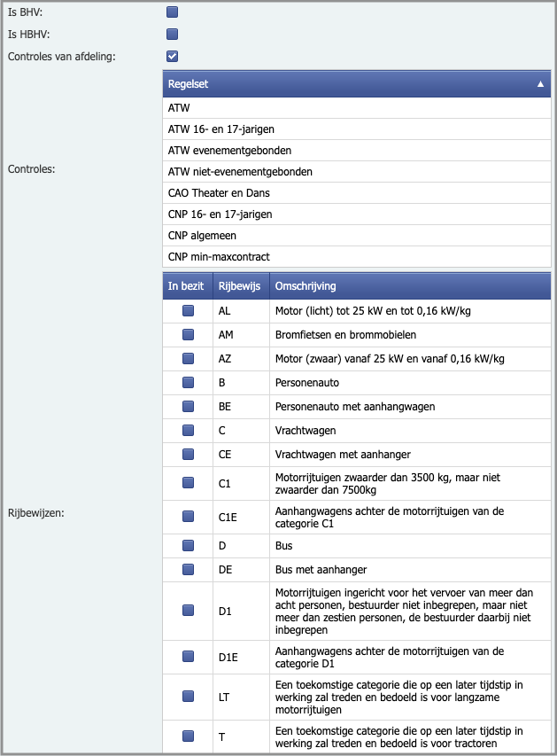Uncheck Controles van afdeling checkbox
Screen dimensions: 557x756
173,57
